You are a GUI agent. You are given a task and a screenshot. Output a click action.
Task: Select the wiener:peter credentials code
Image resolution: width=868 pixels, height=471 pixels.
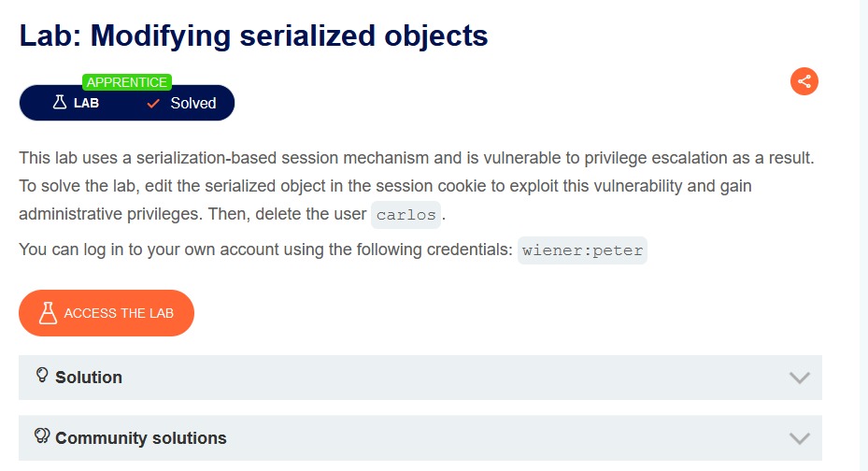[582, 250]
